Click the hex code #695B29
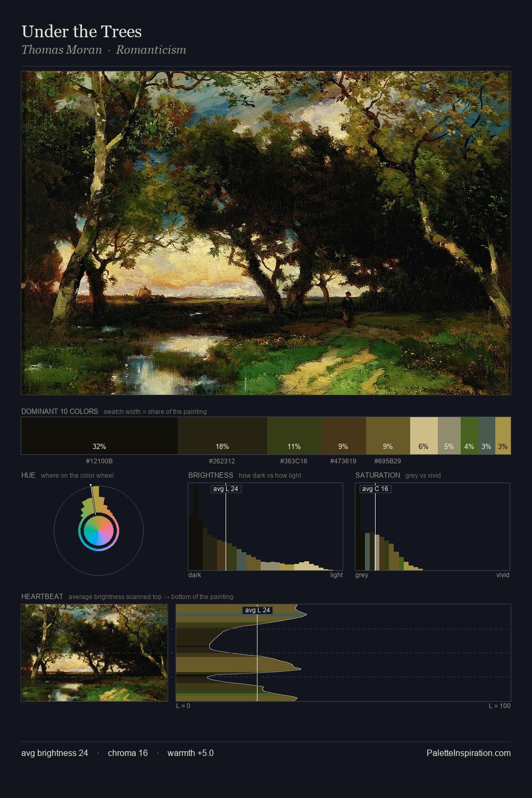532x798 pixels. 388,461
